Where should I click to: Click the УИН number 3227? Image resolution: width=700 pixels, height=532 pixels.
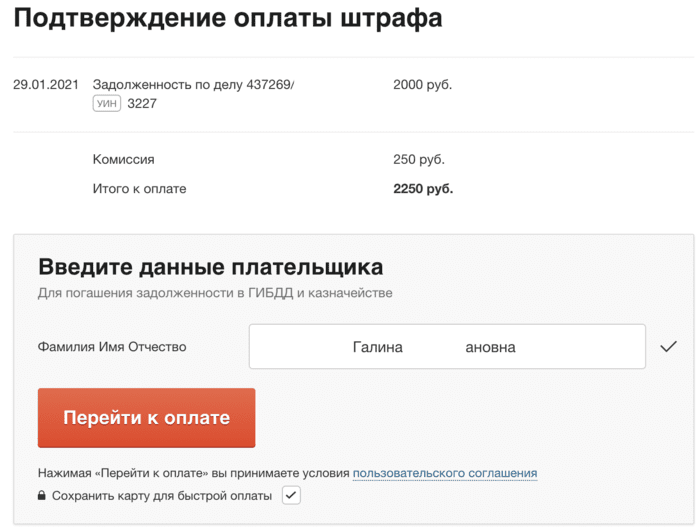coord(141,103)
